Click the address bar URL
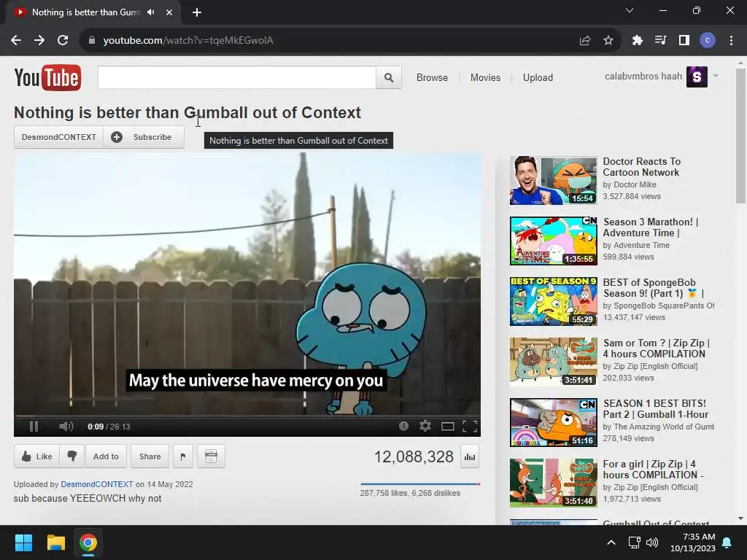Screen dimensions: 747x560 188,41
